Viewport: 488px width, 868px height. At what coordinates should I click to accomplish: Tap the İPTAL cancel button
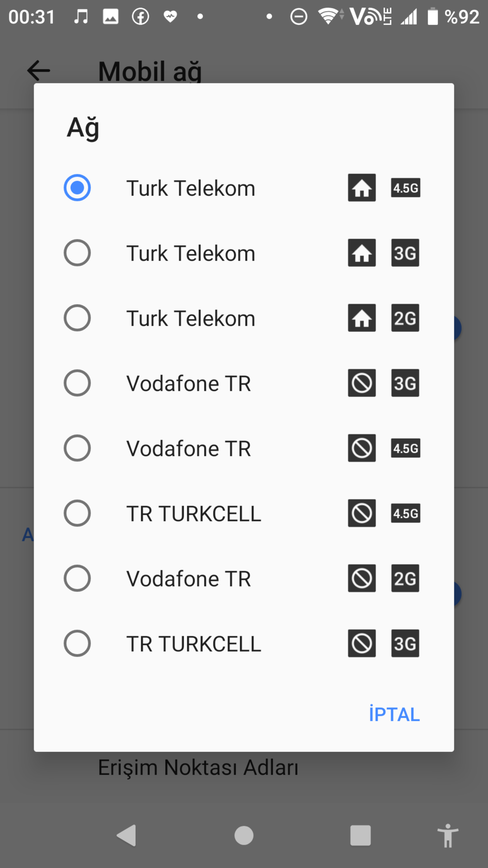[394, 714]
